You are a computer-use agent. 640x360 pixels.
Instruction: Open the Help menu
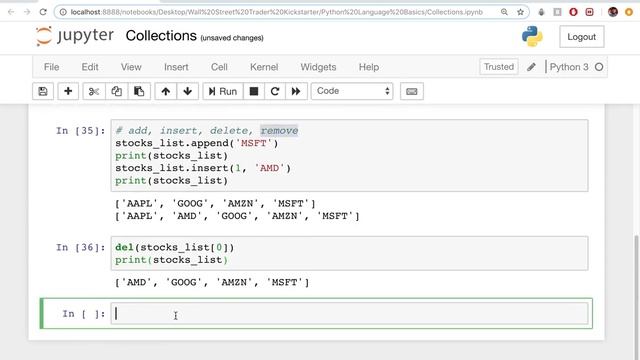[369, 67]
